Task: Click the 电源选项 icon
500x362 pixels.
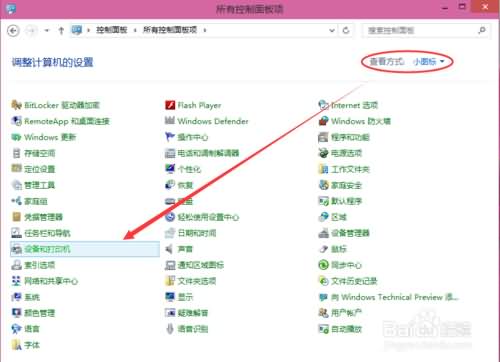Action: [x=323, y=153]
